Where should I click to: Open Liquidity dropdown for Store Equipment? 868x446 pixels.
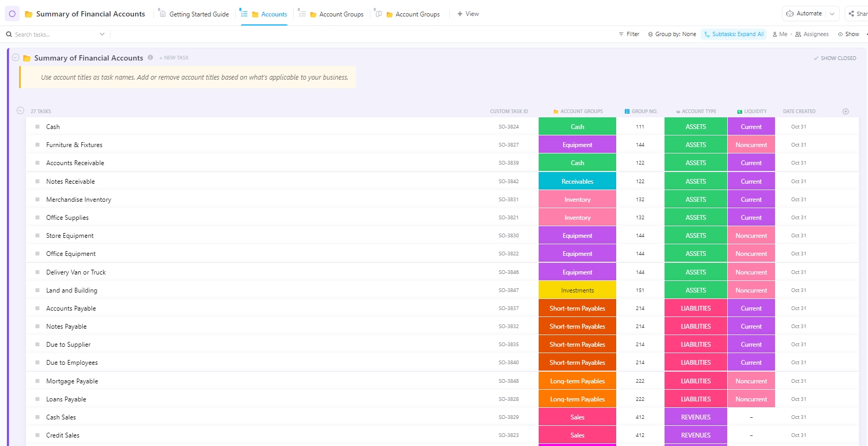[751, 236]
